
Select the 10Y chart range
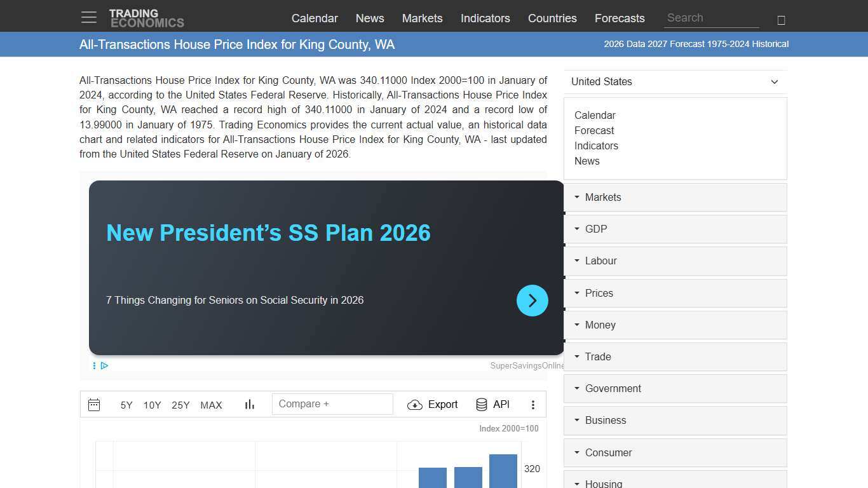click(153, 405)
